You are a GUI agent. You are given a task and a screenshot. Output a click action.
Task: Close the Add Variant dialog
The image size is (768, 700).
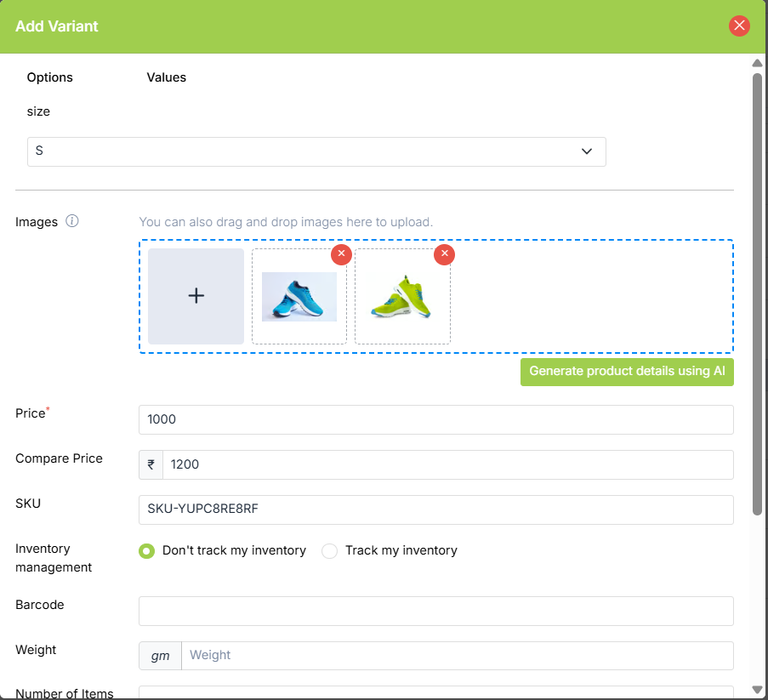pyautogui.click(x=739, y=26)
